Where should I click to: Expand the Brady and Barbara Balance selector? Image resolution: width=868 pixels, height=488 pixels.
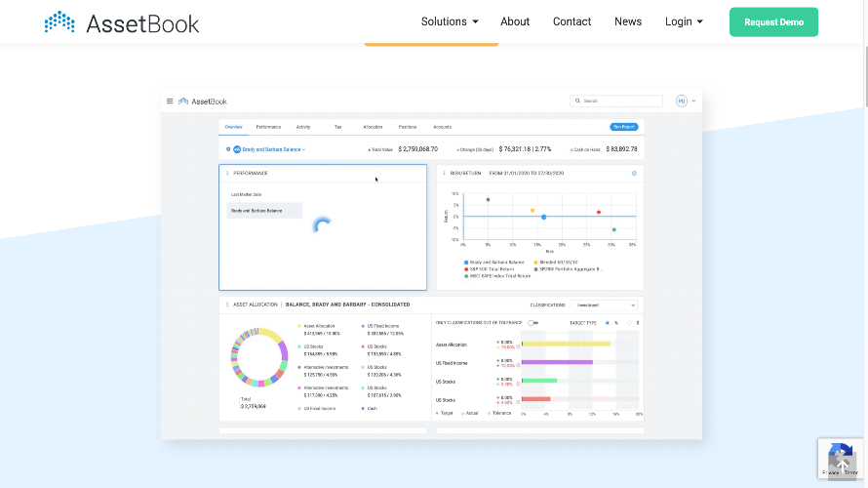[273, 149]
